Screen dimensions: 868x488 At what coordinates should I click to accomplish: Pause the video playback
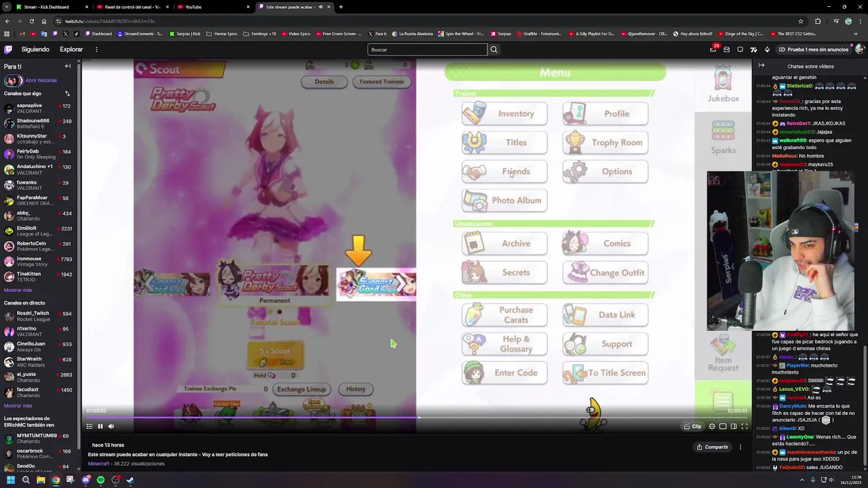click(100, 426)
